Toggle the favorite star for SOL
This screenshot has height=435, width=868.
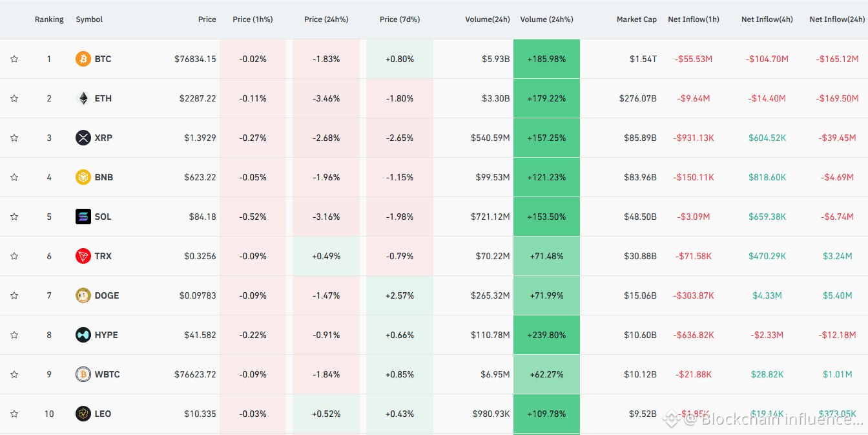point(14,217)
